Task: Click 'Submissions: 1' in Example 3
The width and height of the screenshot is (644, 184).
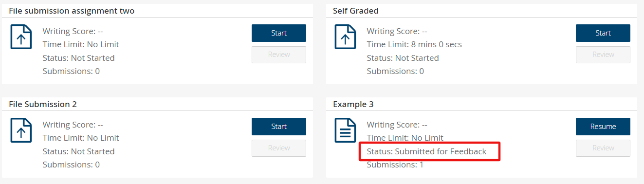Action: click(395, 165)
